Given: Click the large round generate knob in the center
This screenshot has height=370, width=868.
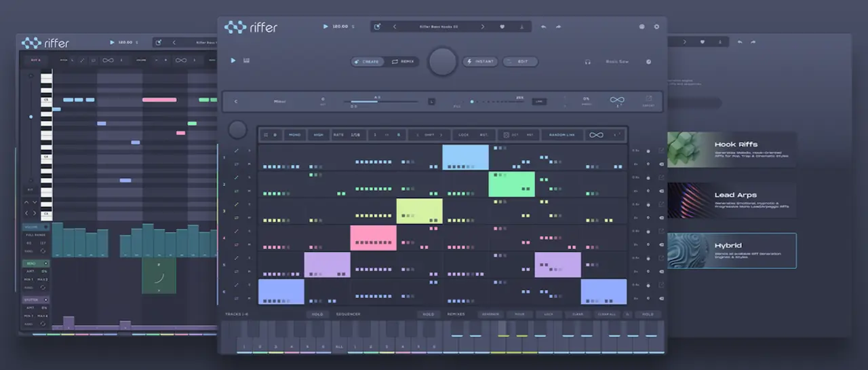Looking at the screenshot, I should (443, 61).
